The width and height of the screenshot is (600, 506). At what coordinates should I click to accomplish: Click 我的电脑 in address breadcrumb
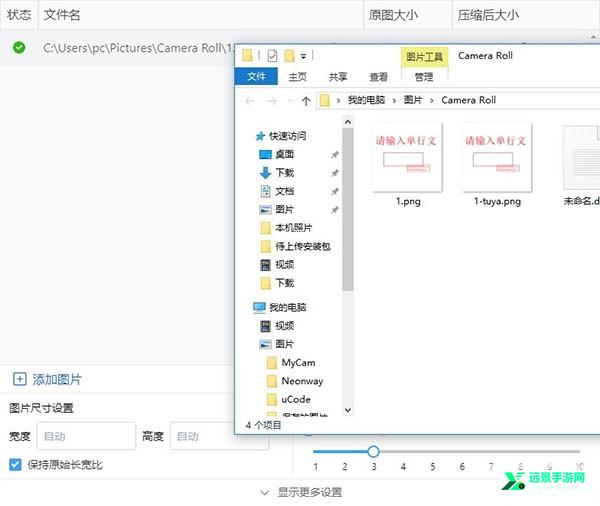coord(366,100)
